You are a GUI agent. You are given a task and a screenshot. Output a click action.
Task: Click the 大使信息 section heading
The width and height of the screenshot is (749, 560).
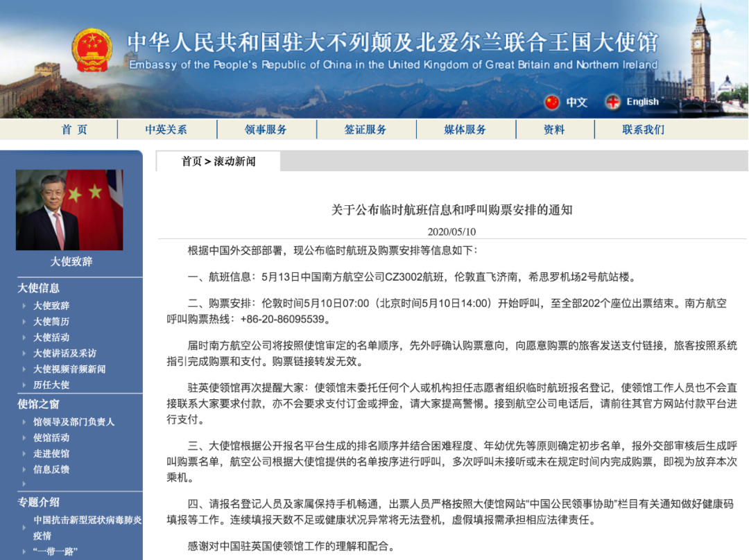point(38,288)
